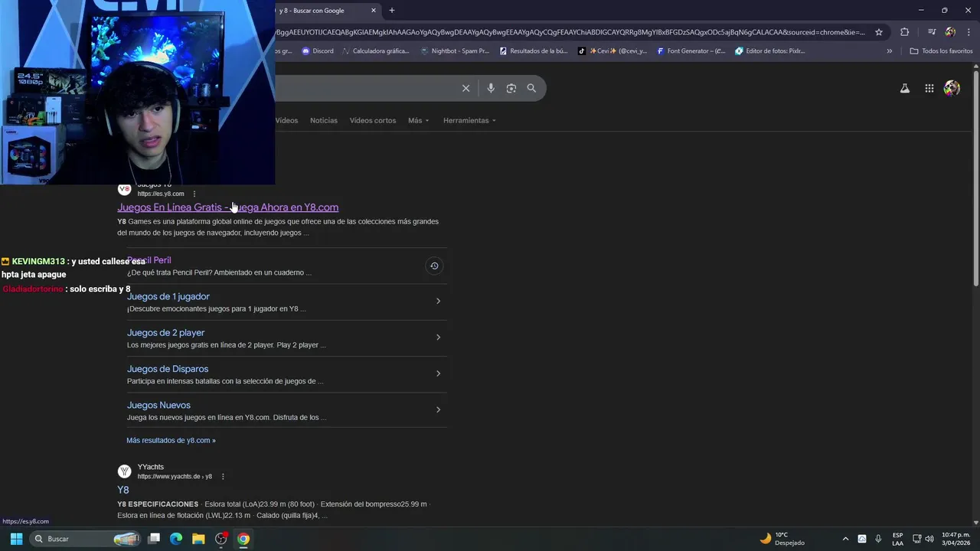The width and height of the screenshot is (980, 551).
Task: Change ESP LAA input language
Action: click(x=897, y=539)
